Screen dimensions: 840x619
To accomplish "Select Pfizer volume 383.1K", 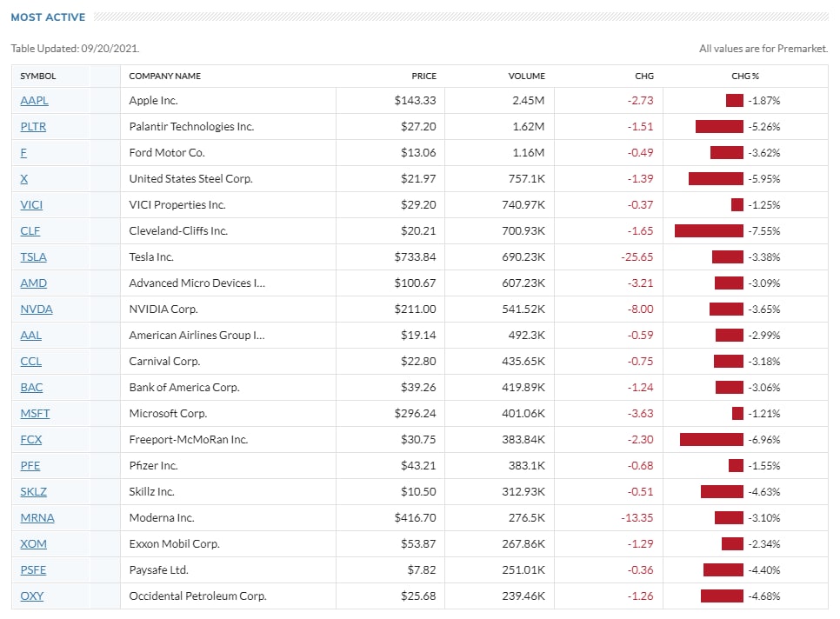I will click(x=527, y=466).
